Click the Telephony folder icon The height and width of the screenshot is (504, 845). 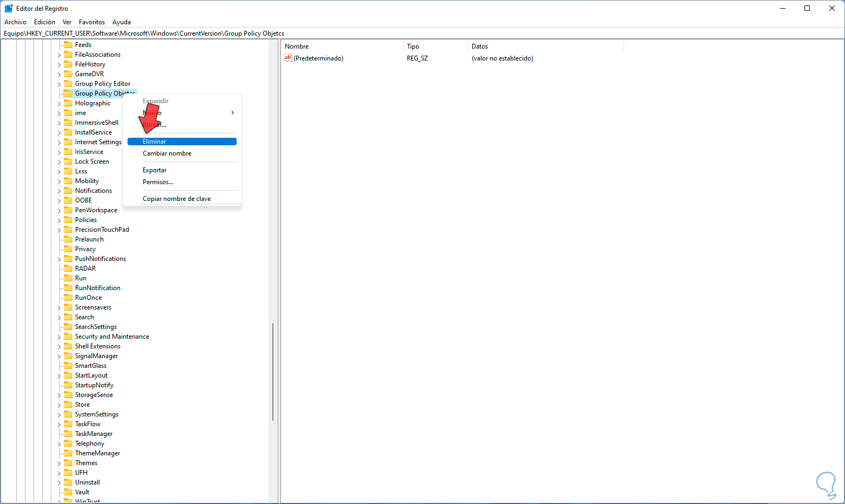pyautogui.click(x=68, y=443)
